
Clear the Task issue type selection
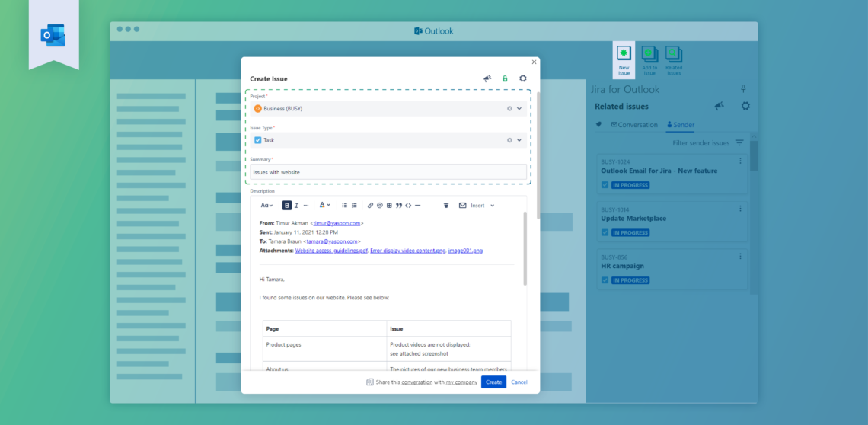[x=509, y=140]
